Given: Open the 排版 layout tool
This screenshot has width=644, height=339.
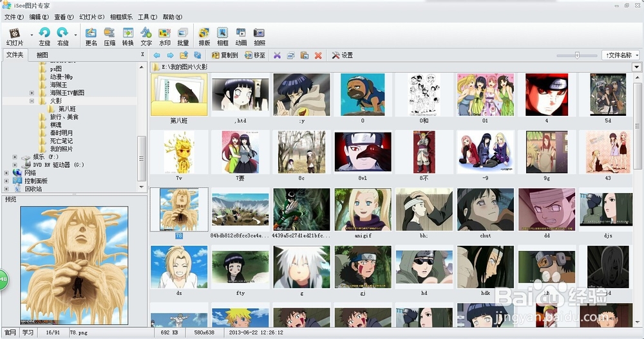Looking at the screenshot, I should (x=204, y=36).
